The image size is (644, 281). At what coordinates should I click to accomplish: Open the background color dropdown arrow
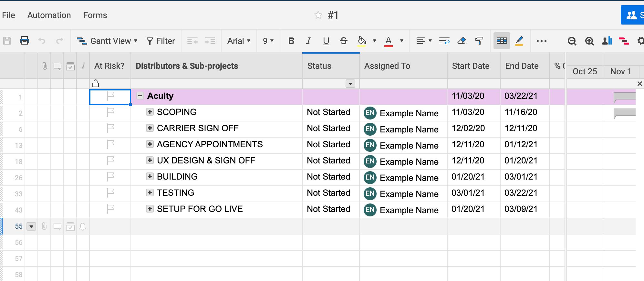[375, 41]
